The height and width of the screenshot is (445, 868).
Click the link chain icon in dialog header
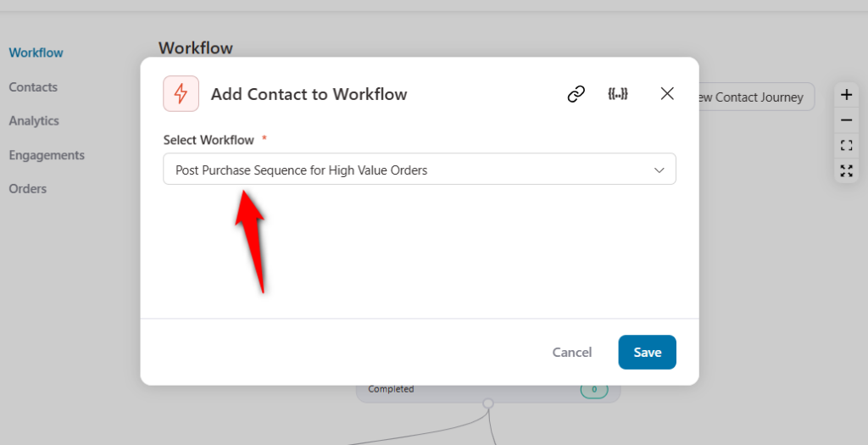tap(576, 94)
